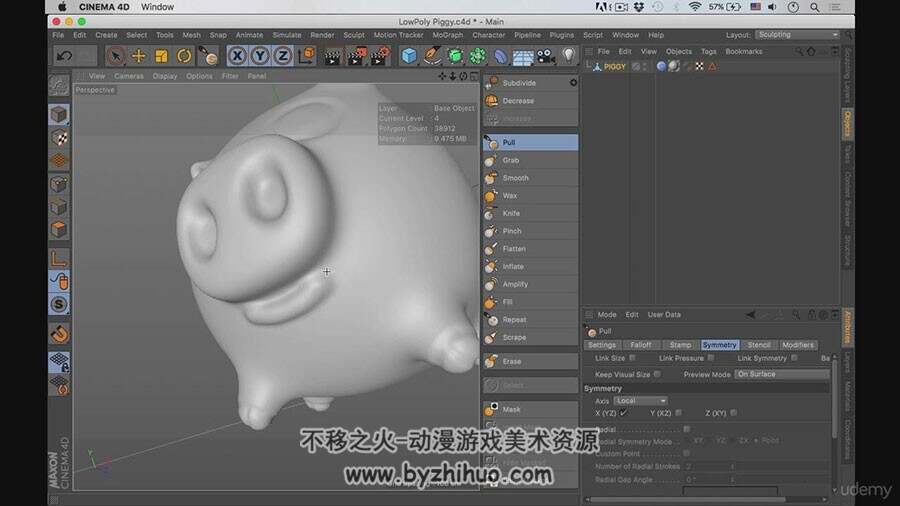The width and height of the screenshot is (900, 506).
Task: Click Decrease subdivision level
Action: pyautogui.click(x=530, y=101)
